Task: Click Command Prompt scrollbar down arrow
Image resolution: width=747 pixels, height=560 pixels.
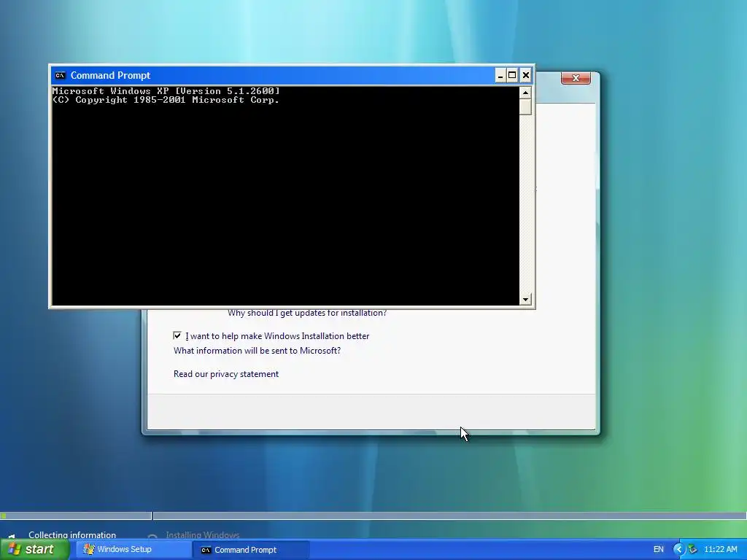Action: pos(525,300)
